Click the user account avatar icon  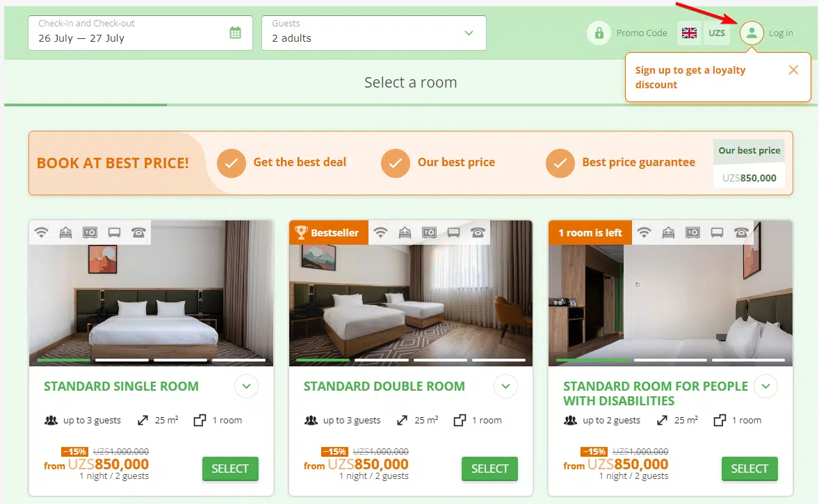[x=752, y=33]
